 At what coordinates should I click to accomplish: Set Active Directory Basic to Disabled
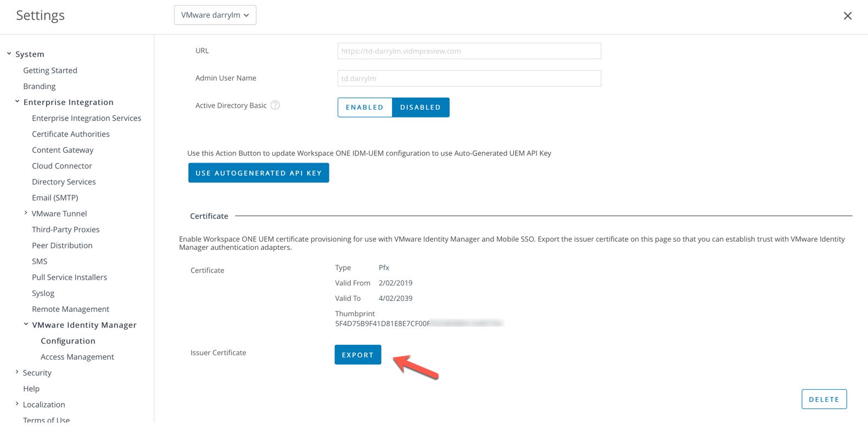pos(421,108)
